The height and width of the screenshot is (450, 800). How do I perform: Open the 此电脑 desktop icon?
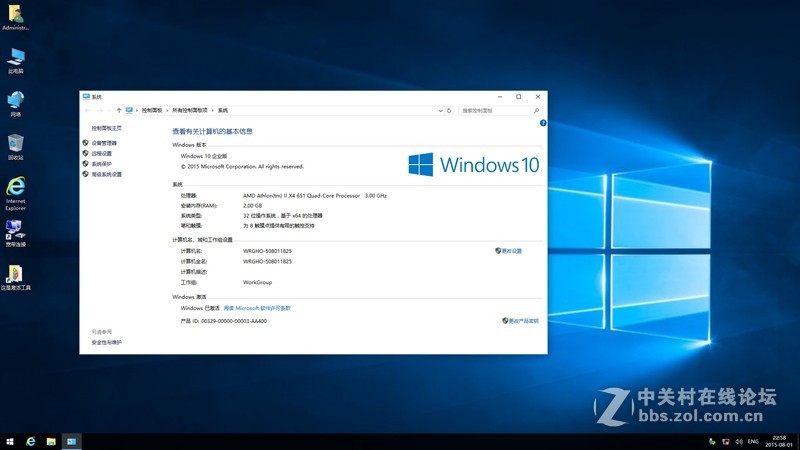(15, 61)
